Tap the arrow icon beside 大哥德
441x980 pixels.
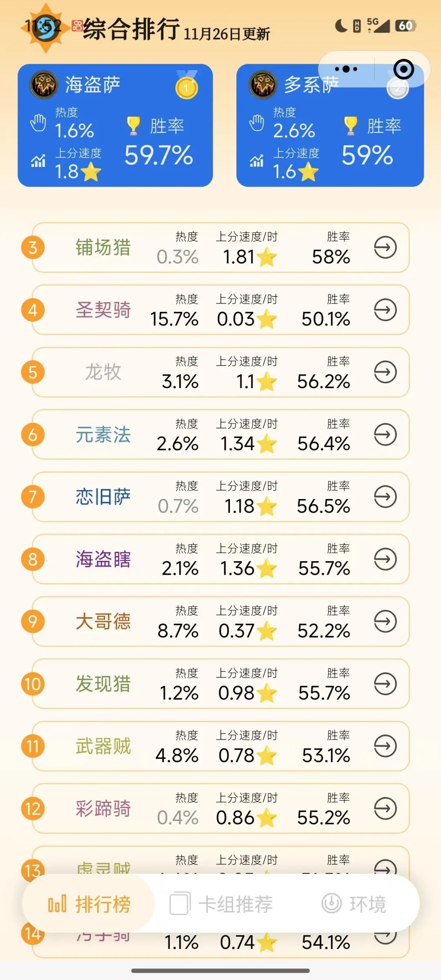tap(385, 621)
